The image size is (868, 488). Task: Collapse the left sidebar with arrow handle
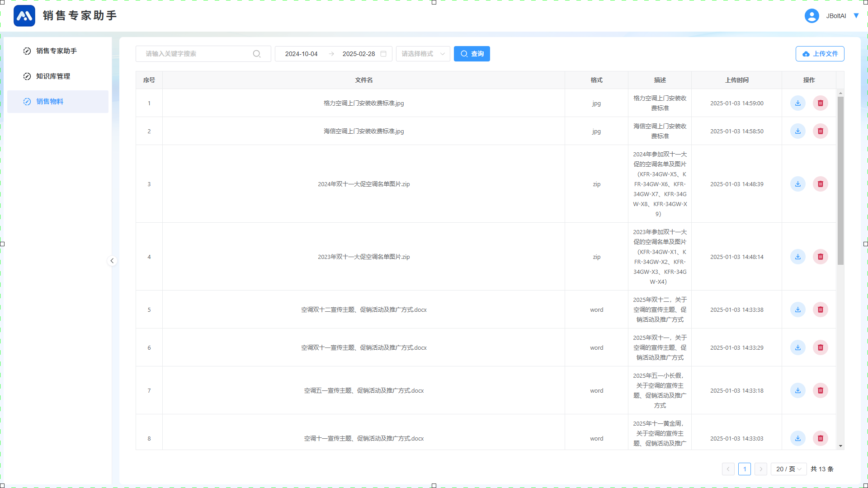[112, 261]
